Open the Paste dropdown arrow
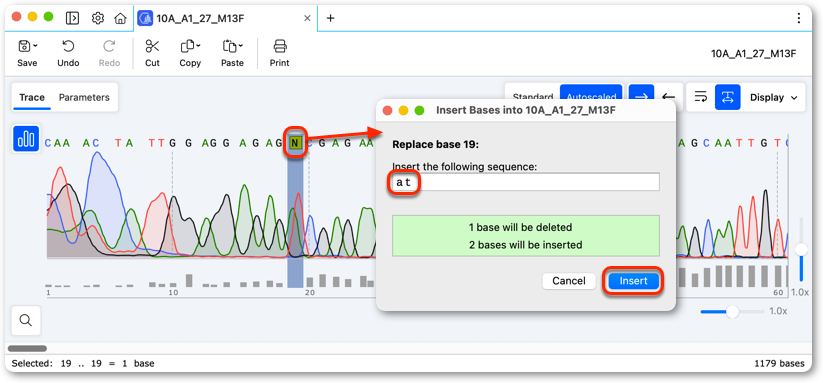Image resolution: width=823 pixels, height=383 pixels. click(240, 46)
